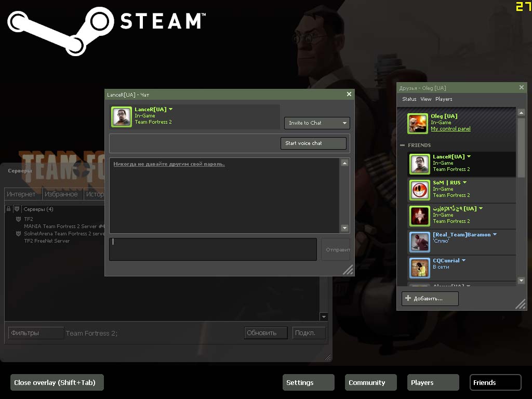The image size is (532, 399).
Task: Click [Real_Team]Baramon avatar
Action: tap(419, 242)
